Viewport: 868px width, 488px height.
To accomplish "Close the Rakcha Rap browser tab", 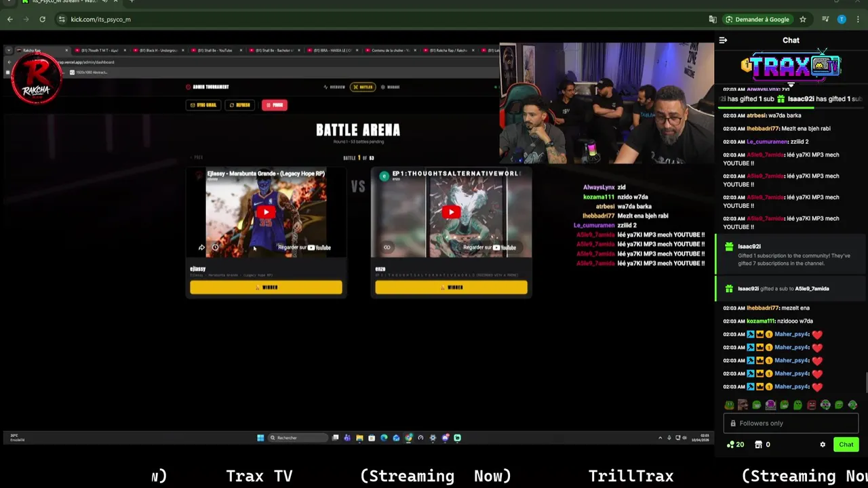I will tap(66, 50).
